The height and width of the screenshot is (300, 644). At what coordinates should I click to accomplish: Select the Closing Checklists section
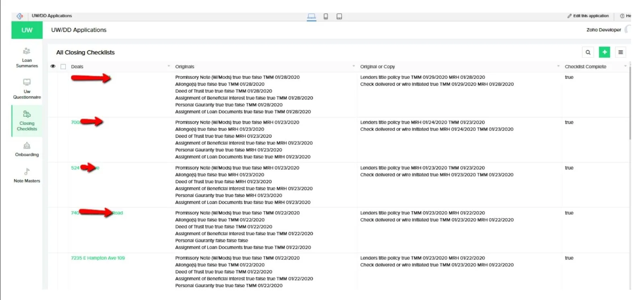click(27, 121)
